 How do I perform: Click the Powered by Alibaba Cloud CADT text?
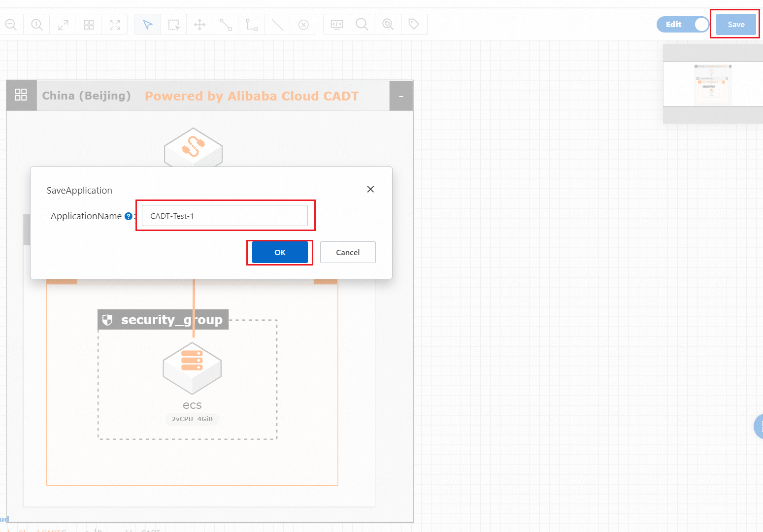252,96
